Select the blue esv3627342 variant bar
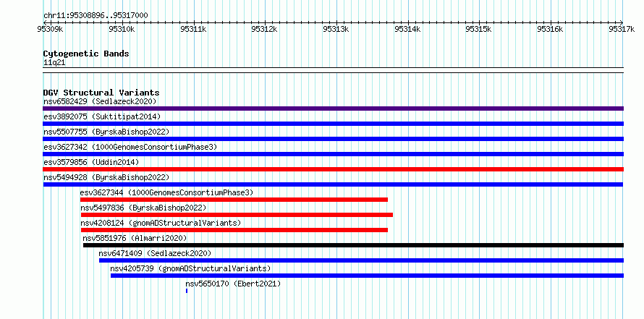644x319 pixels. tap(333, 154)
